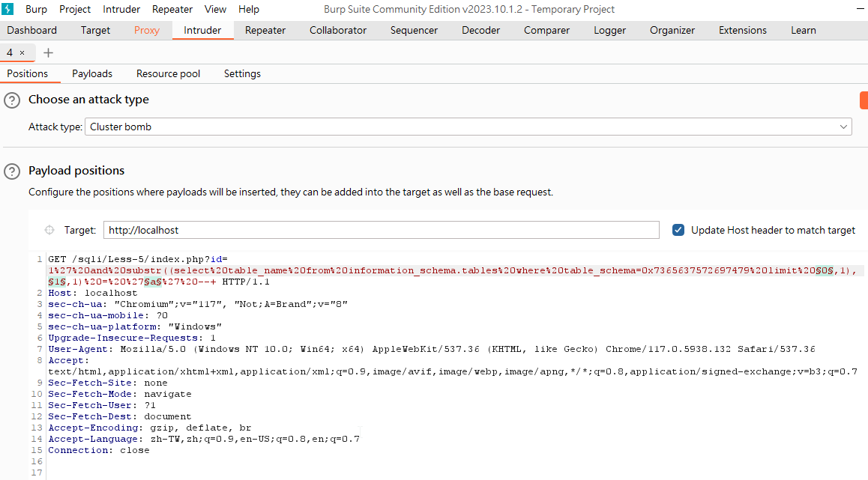This screenshot has height=480, width=868.
Task: Select the Intruder tool tab
Action: pos(202,31)
